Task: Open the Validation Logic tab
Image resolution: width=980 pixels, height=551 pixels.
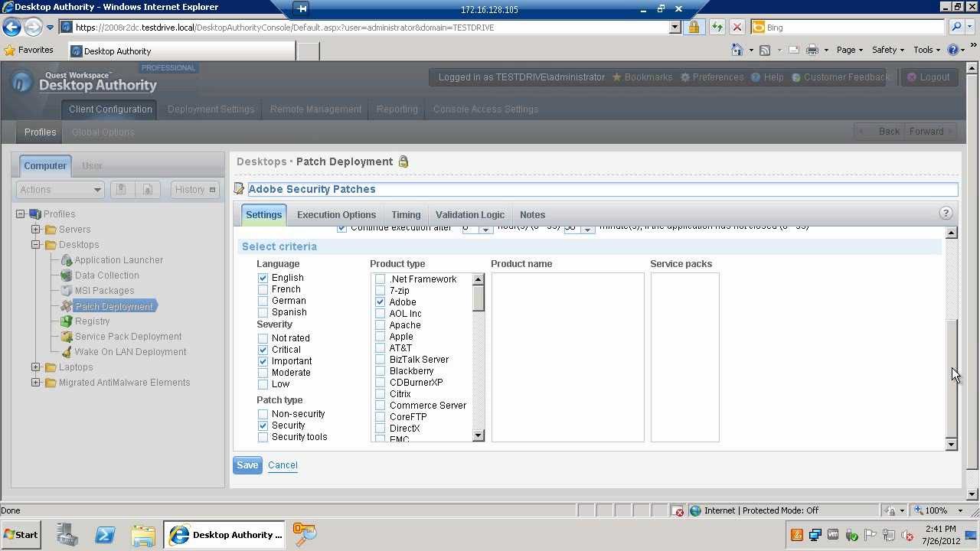Action: (470, 215)
